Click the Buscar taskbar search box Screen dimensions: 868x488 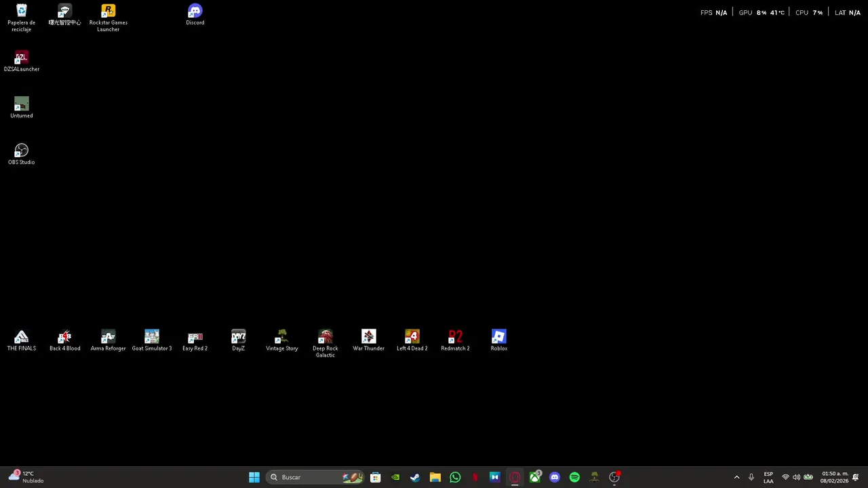click(x=316, y=477)
